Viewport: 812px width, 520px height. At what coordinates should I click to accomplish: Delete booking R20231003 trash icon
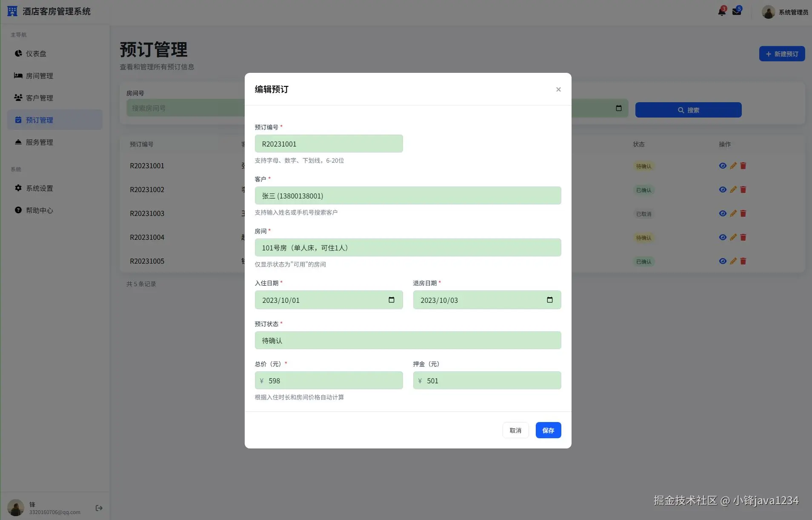743,213
